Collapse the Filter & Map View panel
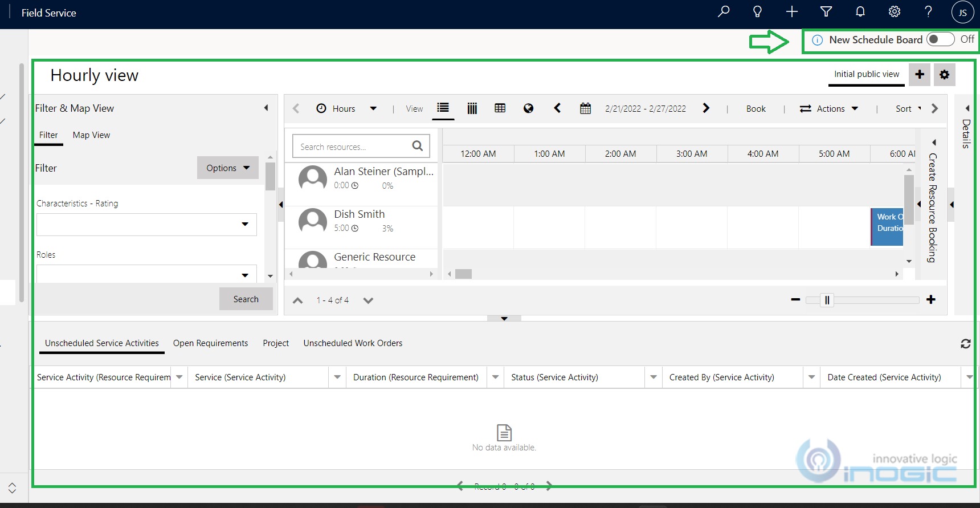 click(266, 108)
